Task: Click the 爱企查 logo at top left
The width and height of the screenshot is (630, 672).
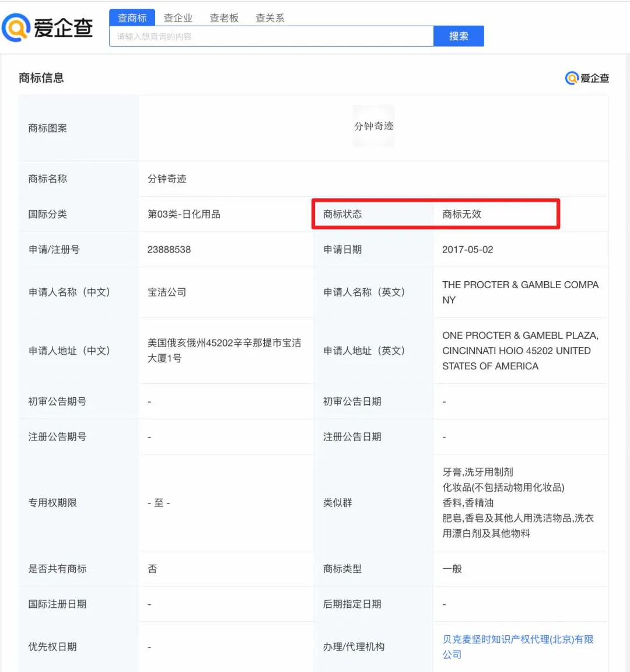Action: coord(47,28)
